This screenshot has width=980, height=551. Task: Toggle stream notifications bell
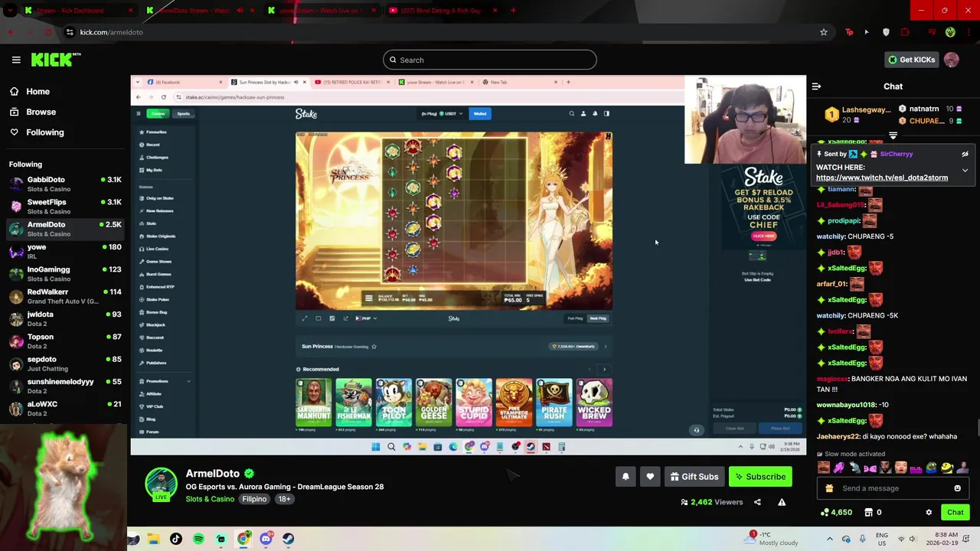click(626, 477)
